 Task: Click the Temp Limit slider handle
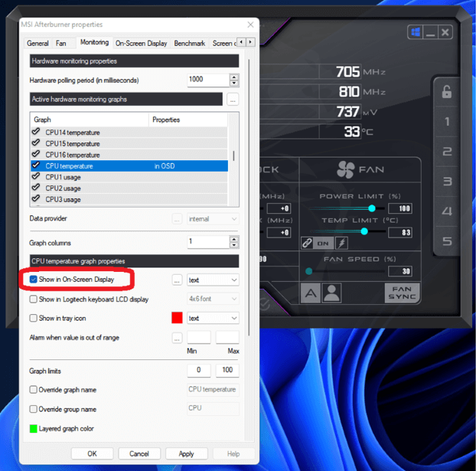(x=364, y=231)
